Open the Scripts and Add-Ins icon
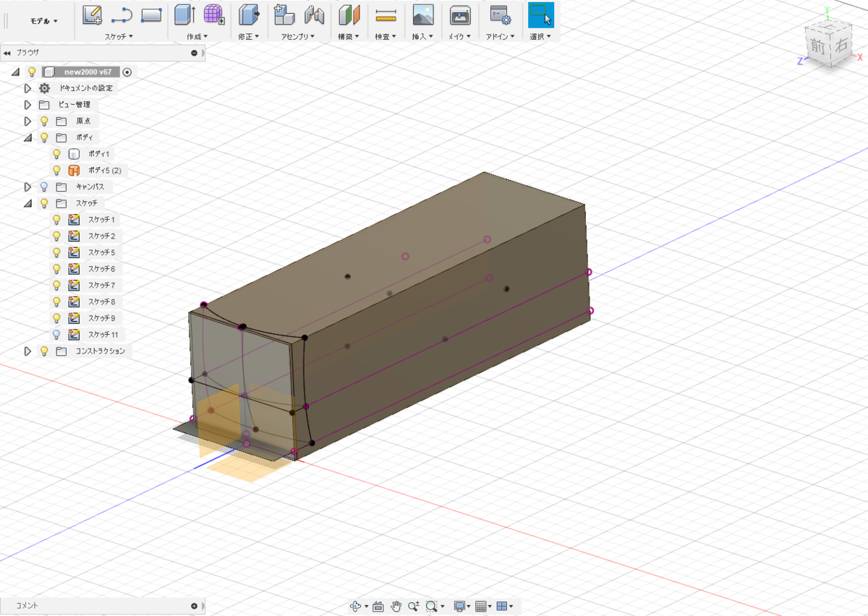Screen dimensions: 868x616 tap(500, 14)
